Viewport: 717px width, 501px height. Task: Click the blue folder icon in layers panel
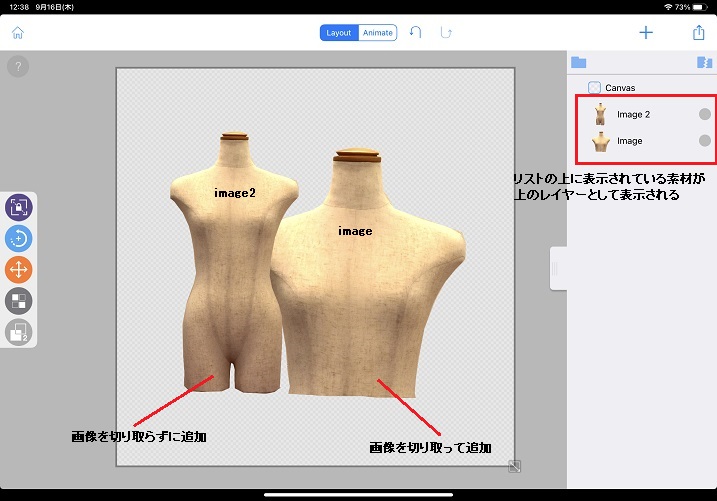578,62
